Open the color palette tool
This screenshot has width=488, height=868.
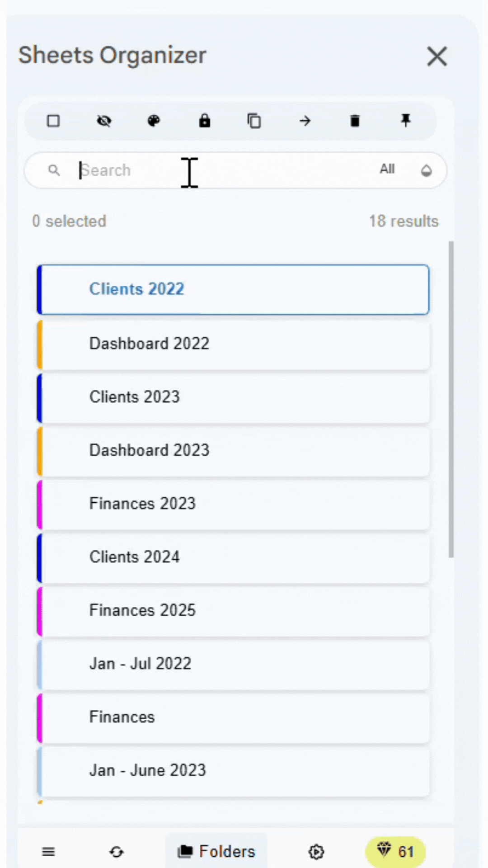point(154,121)
